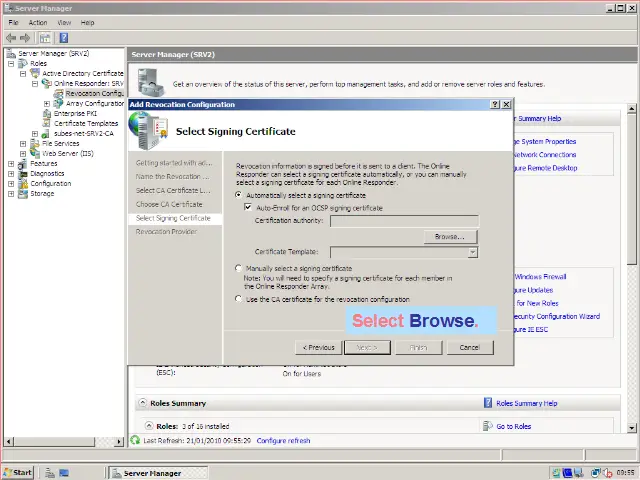
Task: Select Automatically select a signing certificate
Action: click(x=238, y=195)
